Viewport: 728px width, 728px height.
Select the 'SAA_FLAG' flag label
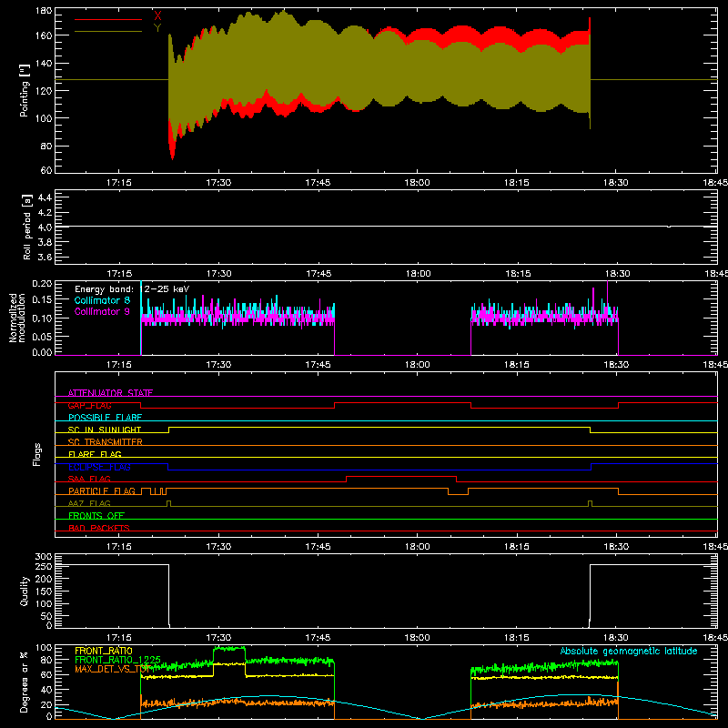click(89, 479)
